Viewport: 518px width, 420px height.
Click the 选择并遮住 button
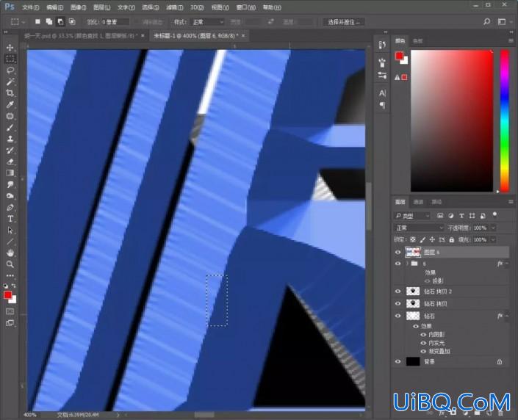coord(344,22)
